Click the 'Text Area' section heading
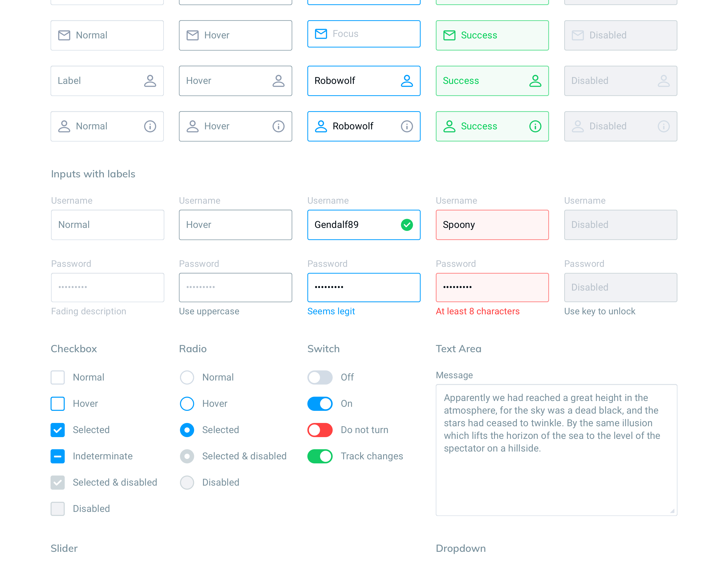 [458, 349]
